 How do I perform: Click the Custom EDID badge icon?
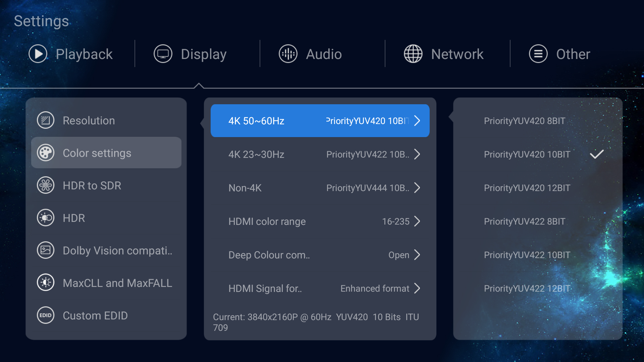pos(46,315)
